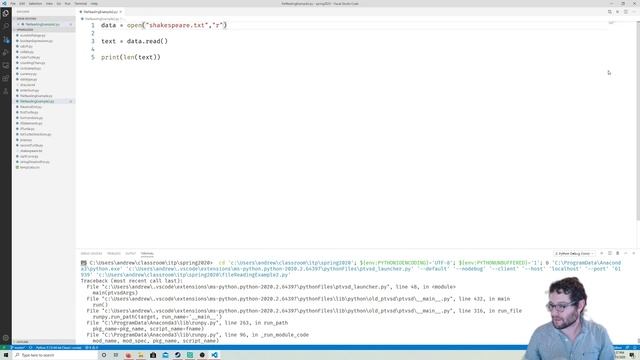Open the Python Debug Console terminal dropdown

pyautogui.click(x=574, y=253)
